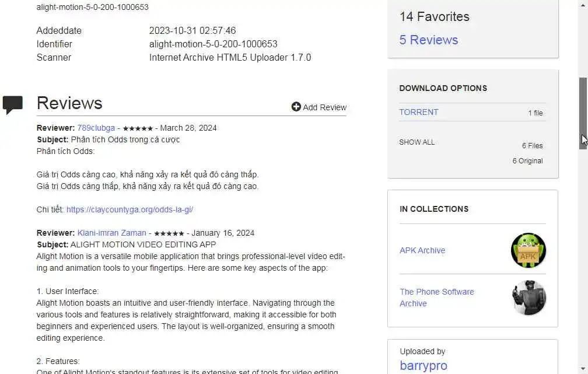Expand SHOW ALL download options
The height and width of the screenshot is (374, 588).
pyautogui.click(x=416, y=142)
